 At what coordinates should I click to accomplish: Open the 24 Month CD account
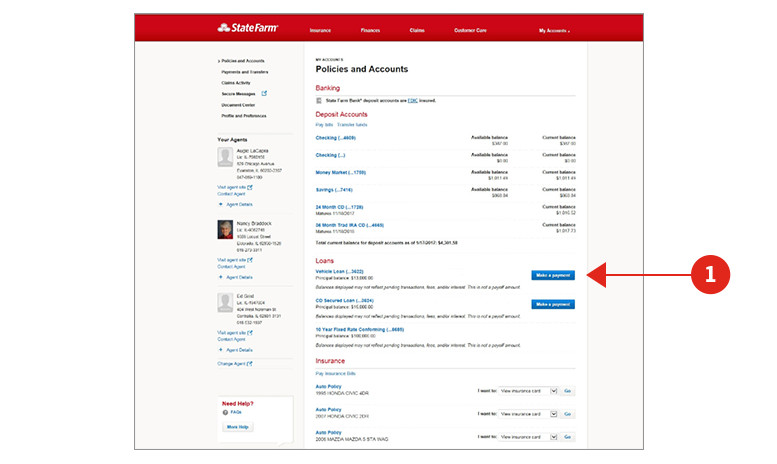click(339, 207)
